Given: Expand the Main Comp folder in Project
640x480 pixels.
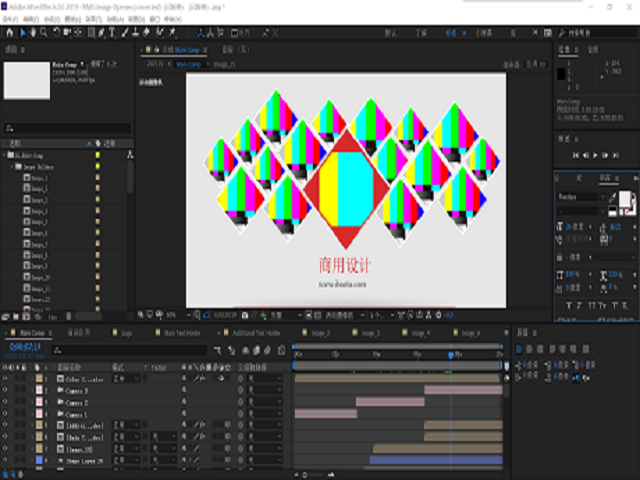Looking at the screenshot, I should coord(6,156).
